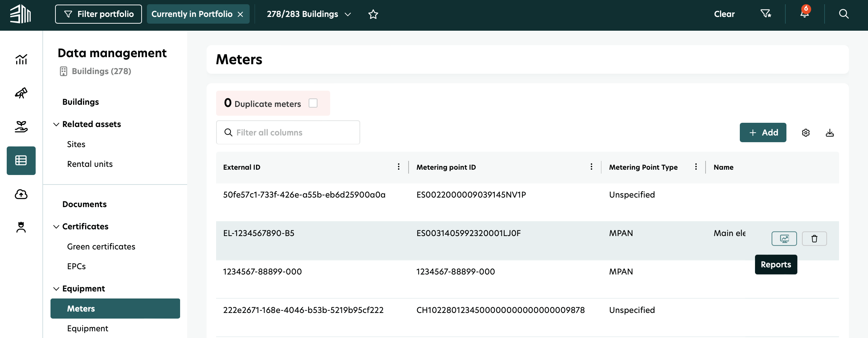Open the notifications bell
The image size is (868, 338).
coord(805,13)
